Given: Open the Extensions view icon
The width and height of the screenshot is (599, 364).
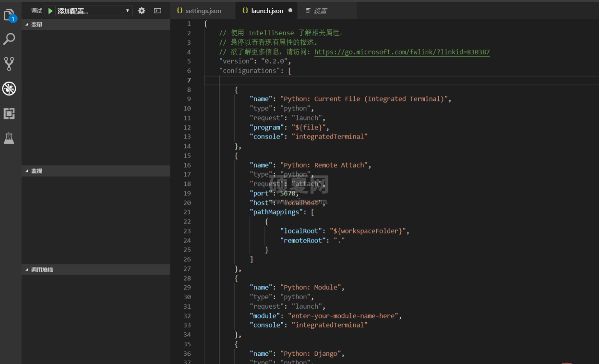Looking at the screenshot, I should [x=9, y=114].
